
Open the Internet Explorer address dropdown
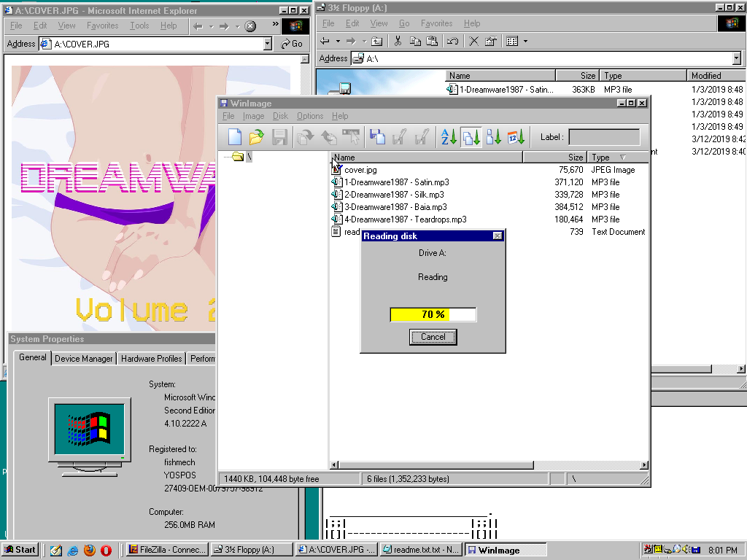tap(267, 44)
